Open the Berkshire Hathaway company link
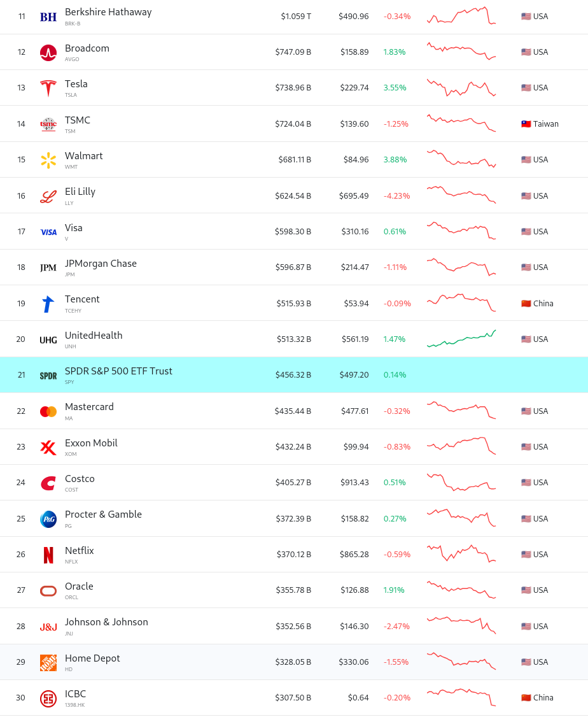588x717 pixels. [108, 12]
